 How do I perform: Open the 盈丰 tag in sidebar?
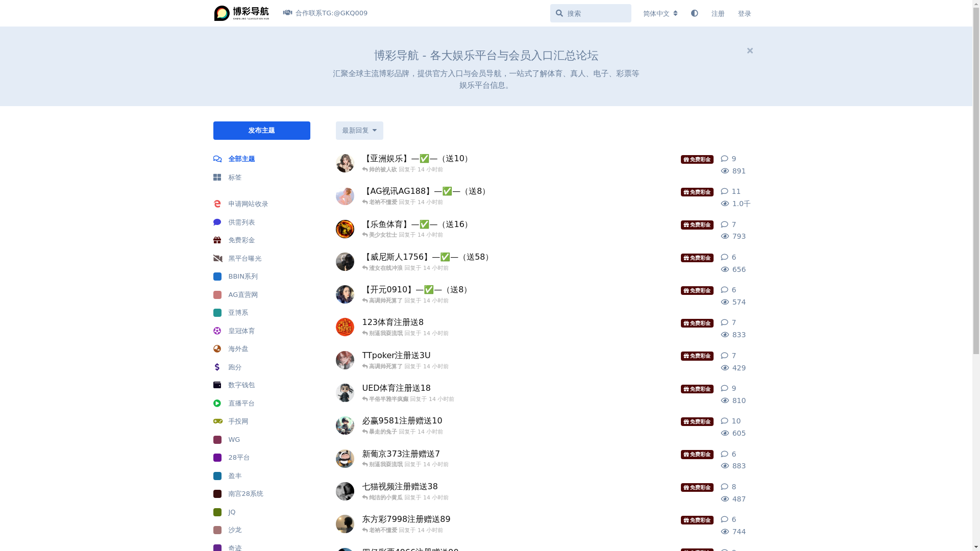tap(228, 476)
